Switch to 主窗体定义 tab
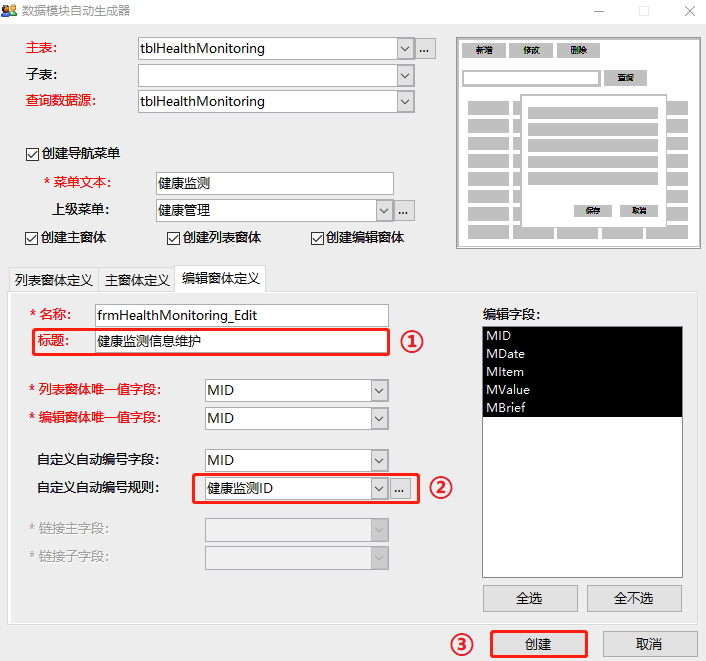The height and width of the screenshot is (661, 706). 137,280
